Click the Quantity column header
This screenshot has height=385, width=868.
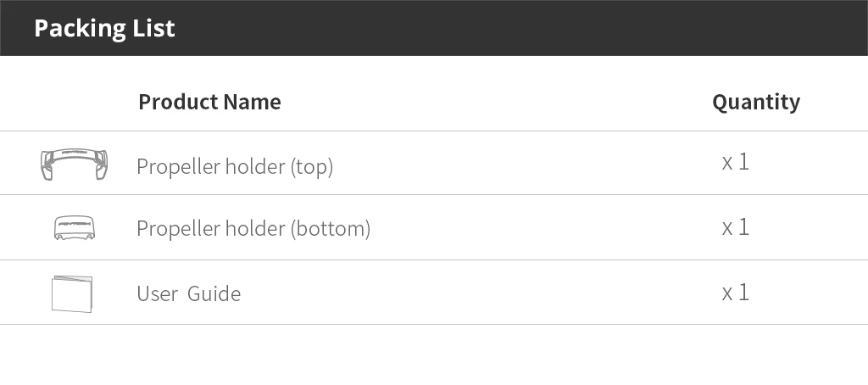[x=755, y=102]
